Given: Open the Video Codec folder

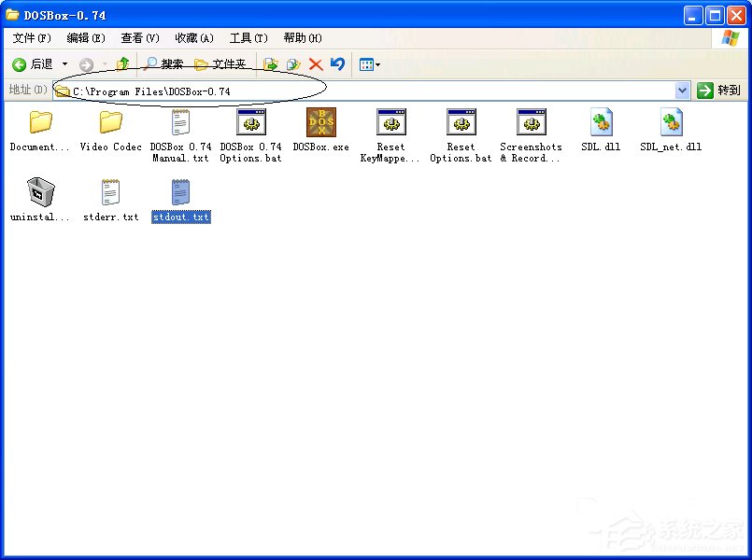Looking at the screenshot, I should [x=109, y=122].
